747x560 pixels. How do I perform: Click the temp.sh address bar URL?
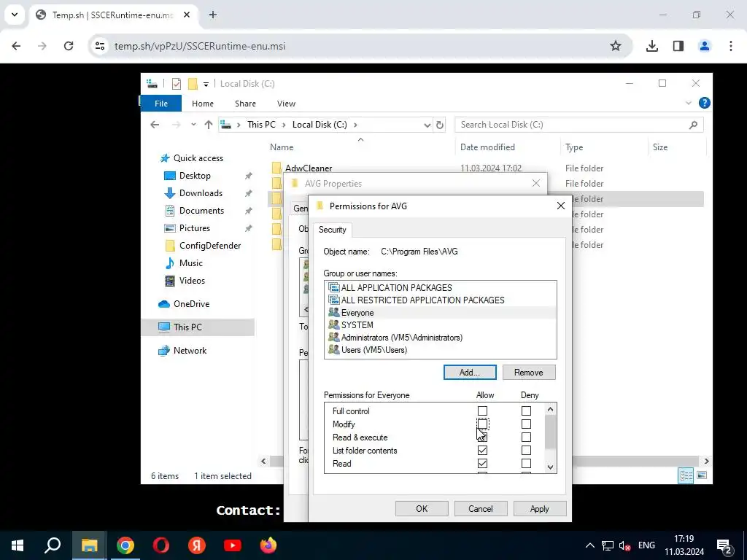coord(200,46)
